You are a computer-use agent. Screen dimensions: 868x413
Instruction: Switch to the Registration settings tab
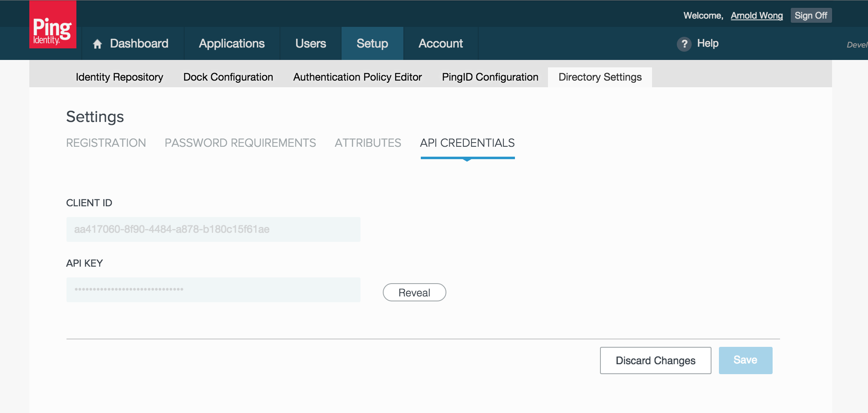[x=106, y=143]
